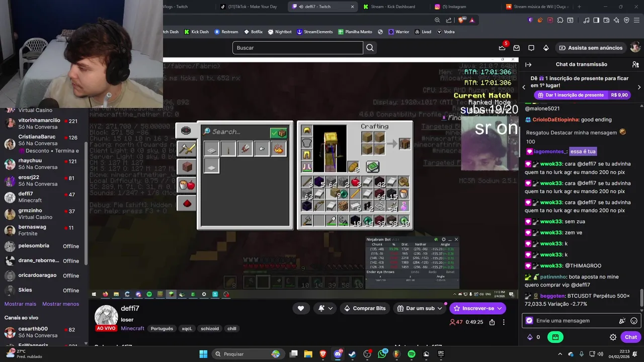Select the Português tag
Viewport: 644px width, 362px height.
click(162, 329)
